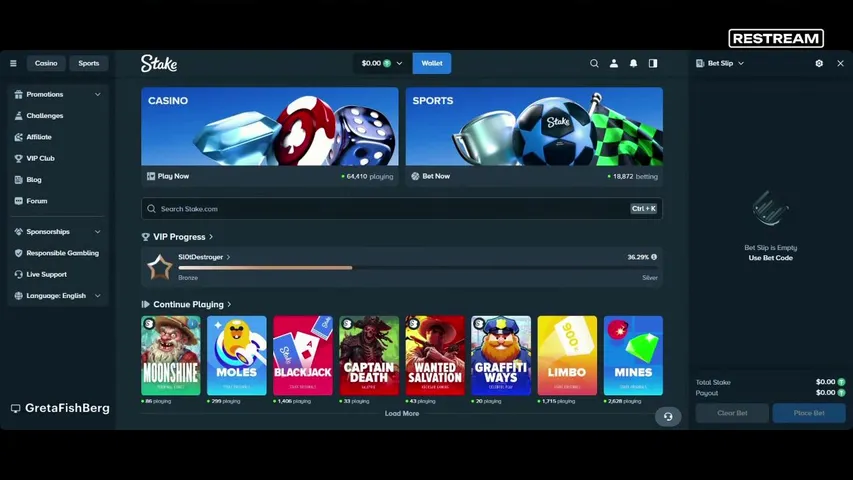Screen dimensions: 853x480
Task: Close the Bet Slip panel
Action: click(x=840, y=63)
